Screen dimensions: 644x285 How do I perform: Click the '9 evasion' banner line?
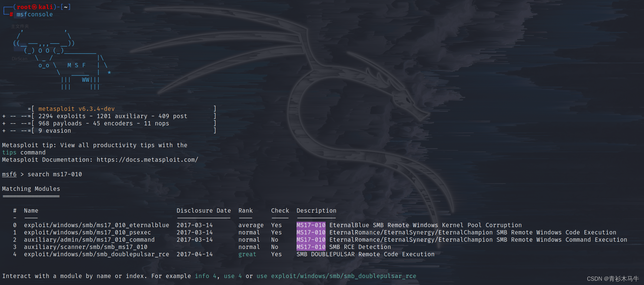[x=55, y=131]
